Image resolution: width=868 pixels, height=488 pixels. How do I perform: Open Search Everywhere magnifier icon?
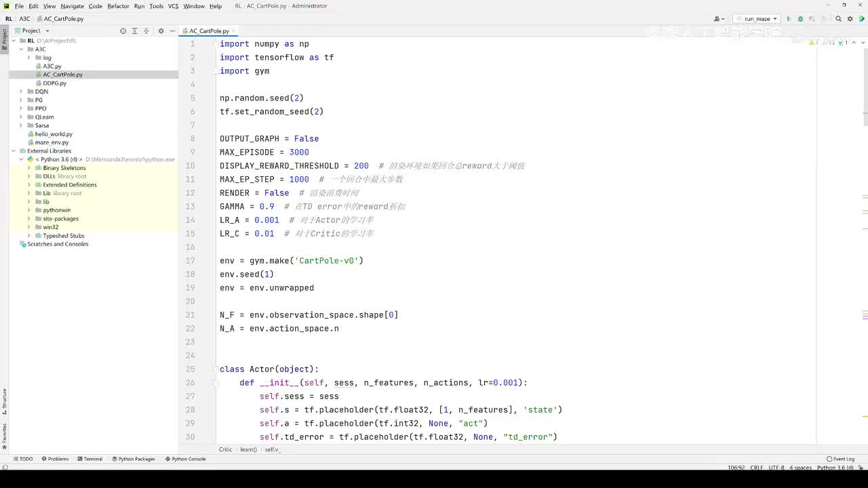click(x=839, y=19)
